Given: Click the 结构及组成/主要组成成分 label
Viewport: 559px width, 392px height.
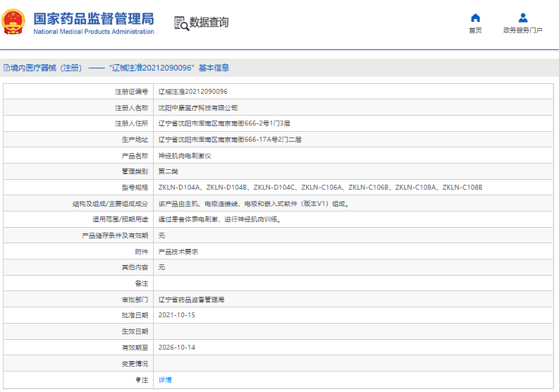Looking at the screenshot, I should pyautogui.click(x=110, y=204).
